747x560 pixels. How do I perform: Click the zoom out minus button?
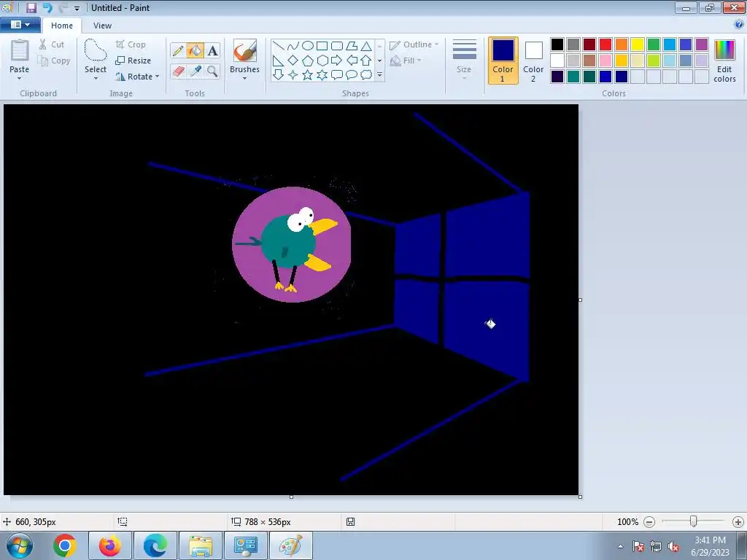[x=649, y=522]
